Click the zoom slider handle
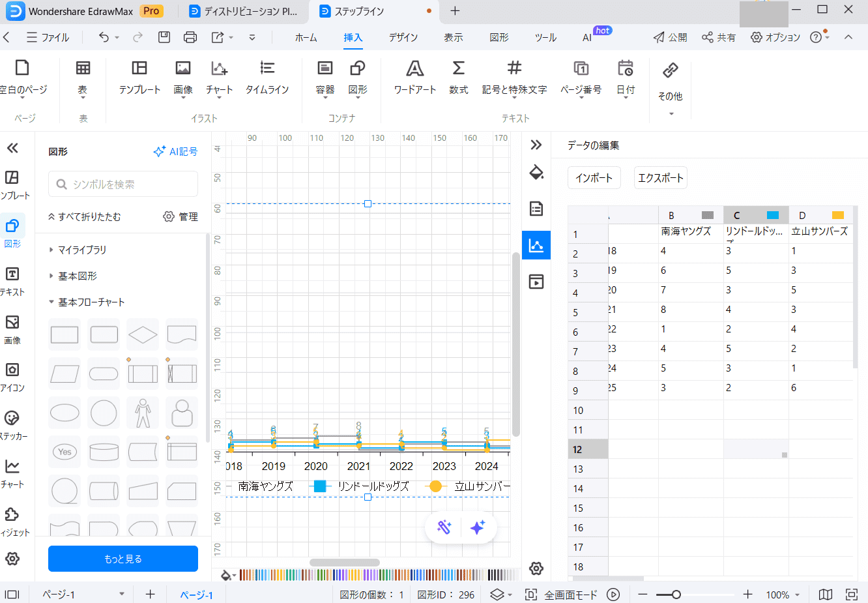Screen dimensions: 868x603 [676, 595]
